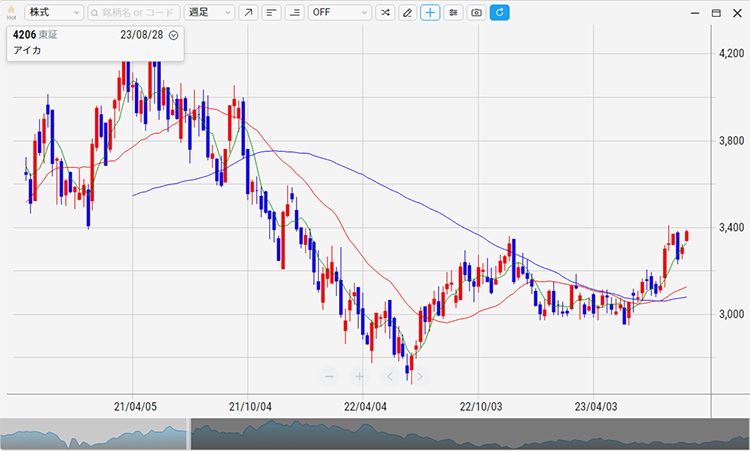Expand the OFF comparison dropdown

click(x=338, y=13)
